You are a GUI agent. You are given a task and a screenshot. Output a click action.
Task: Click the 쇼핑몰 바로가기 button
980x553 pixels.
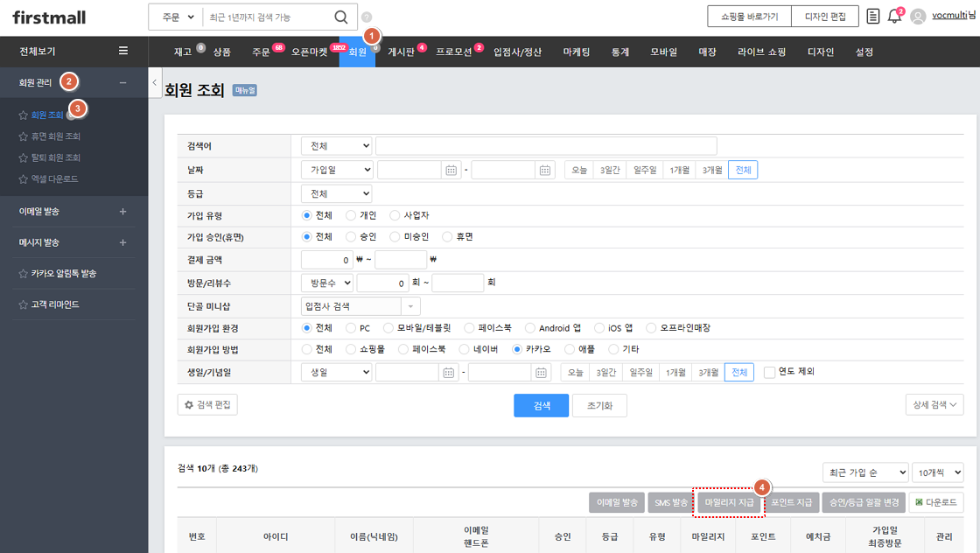point(749,17)
